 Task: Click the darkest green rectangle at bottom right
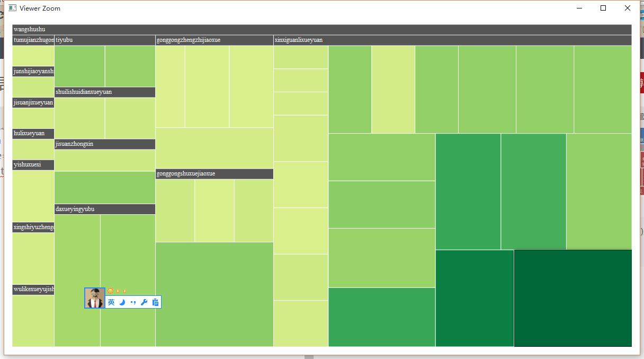[x=572, y=297]
